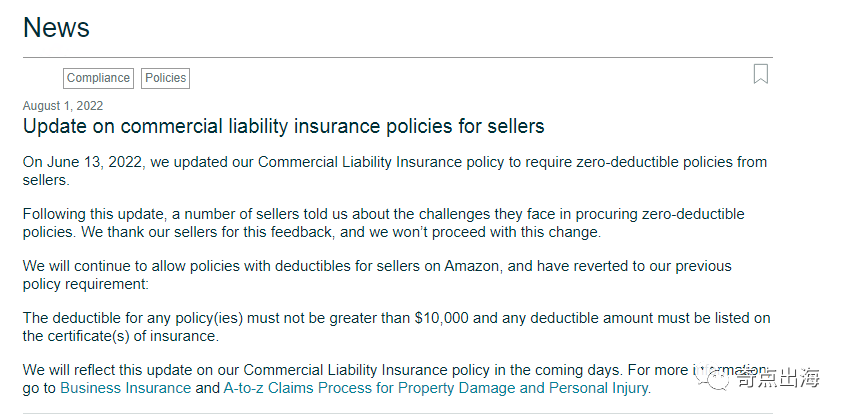Click the paragraph starting 'On June 13, 2022'
This screenshot has height=415, width=847.
pos(395,171)
